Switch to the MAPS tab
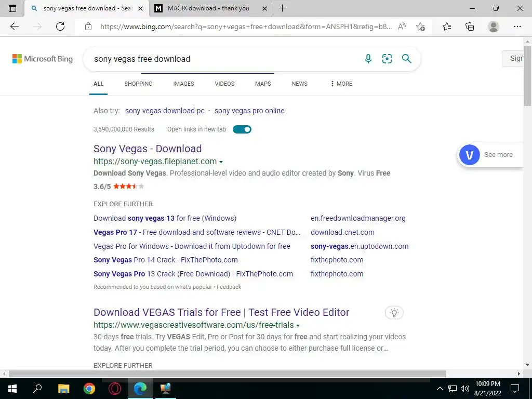The width and height of the screenshot is (532, 399). click(263, 84)
